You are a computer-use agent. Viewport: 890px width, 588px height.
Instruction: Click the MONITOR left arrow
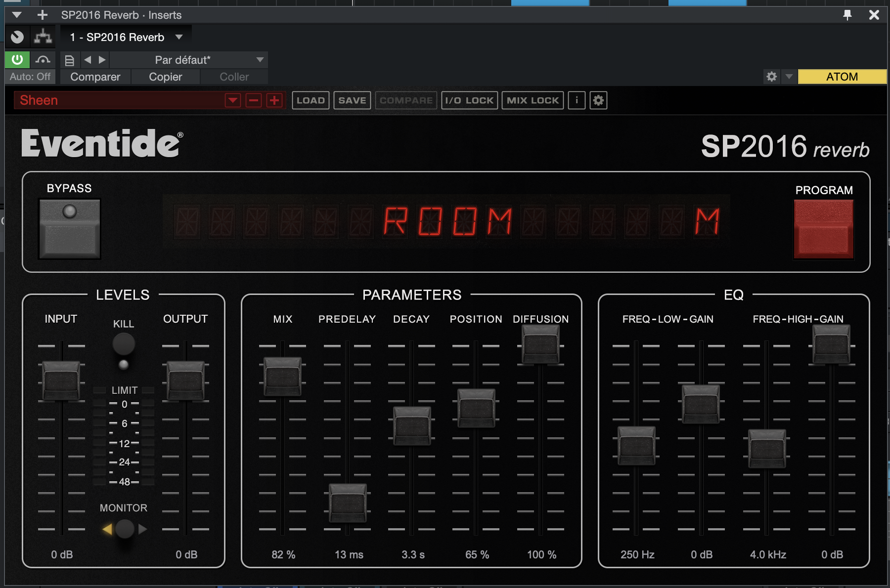coord(107,529)
